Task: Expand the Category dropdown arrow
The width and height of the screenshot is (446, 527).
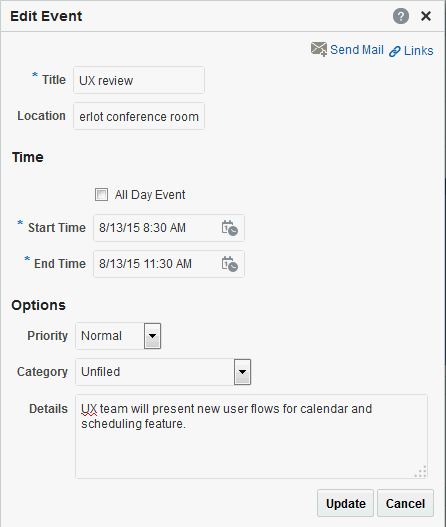Action: pyautogui.click(x=242, y=372)
